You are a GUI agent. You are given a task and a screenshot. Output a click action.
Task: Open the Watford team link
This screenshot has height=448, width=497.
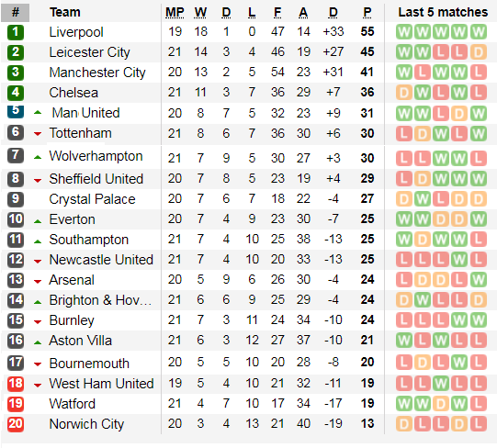pos(73,404)
